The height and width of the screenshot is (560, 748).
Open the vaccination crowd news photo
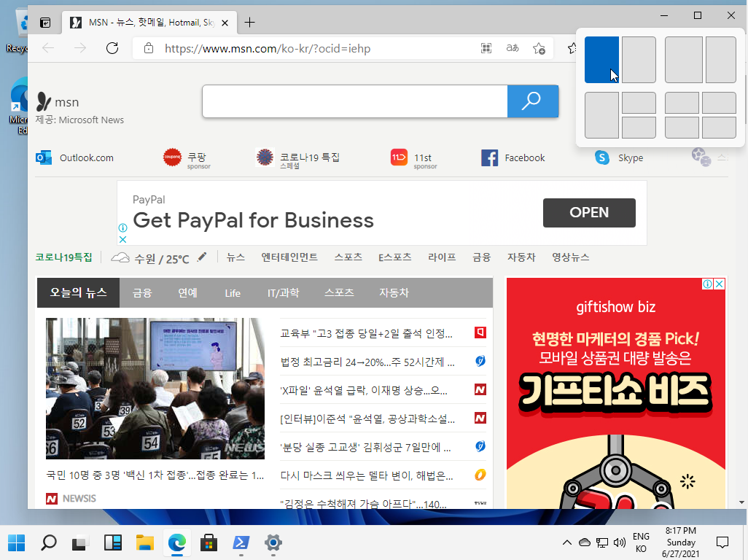[x=155, y=389]
